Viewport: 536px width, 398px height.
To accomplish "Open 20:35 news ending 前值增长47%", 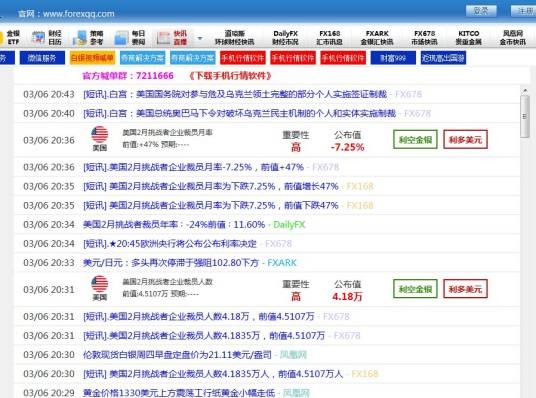I will (211, 186).
